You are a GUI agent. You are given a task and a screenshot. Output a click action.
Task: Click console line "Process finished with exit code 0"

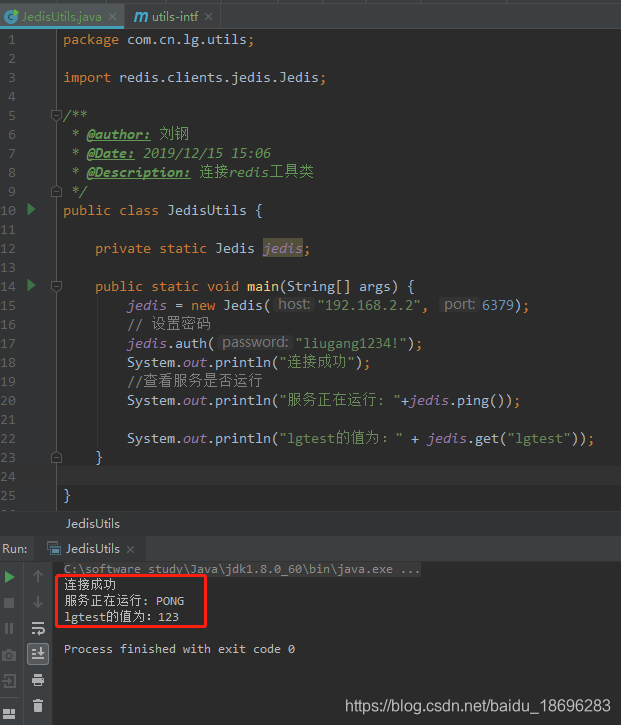point(179,649)
